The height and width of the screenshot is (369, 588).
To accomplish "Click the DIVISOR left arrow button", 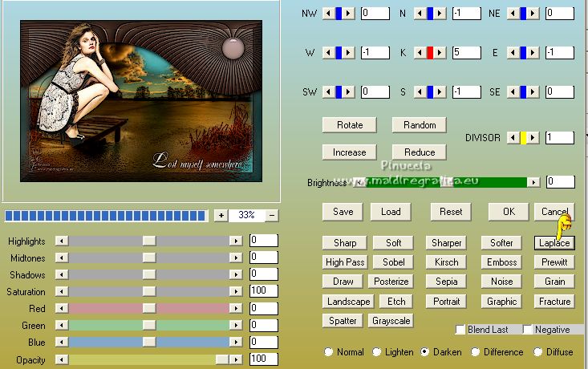I will pyautogui.click(x=513, y=138).
